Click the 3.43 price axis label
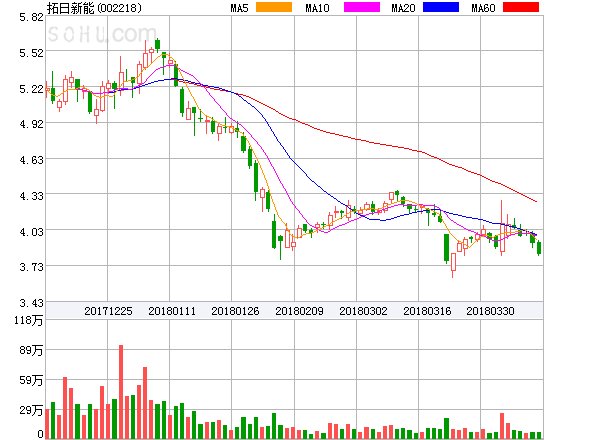The width and height of the screenshot is (600, 440). (x=31, y=303)
